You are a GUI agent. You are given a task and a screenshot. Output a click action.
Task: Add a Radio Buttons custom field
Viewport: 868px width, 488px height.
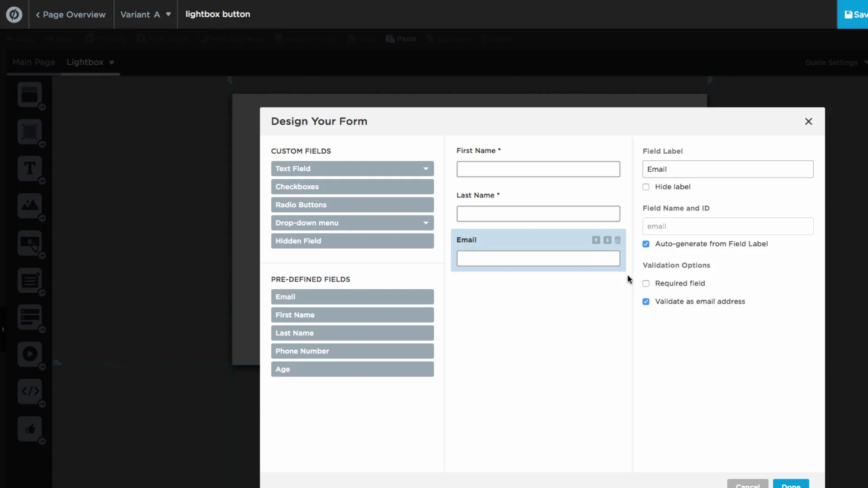point(352,205)
